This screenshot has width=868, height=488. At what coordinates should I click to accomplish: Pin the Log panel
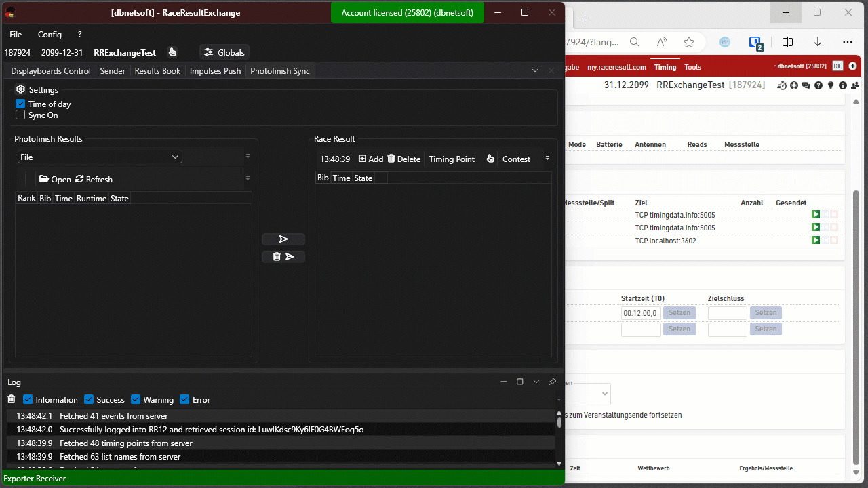click(553, 382)
